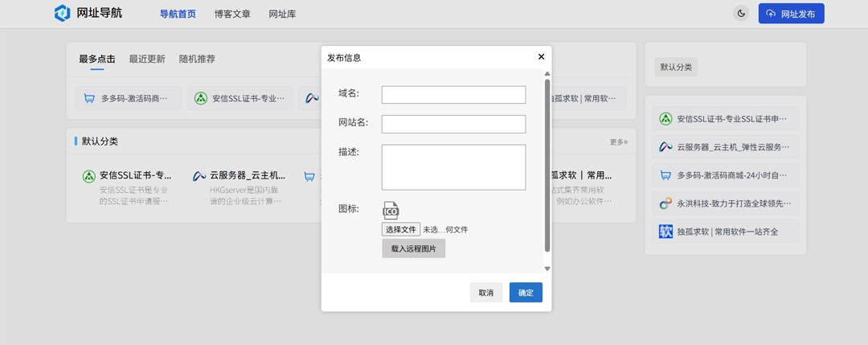
Task: Click into the 描述 textarea
Action: tap(453, 167)
